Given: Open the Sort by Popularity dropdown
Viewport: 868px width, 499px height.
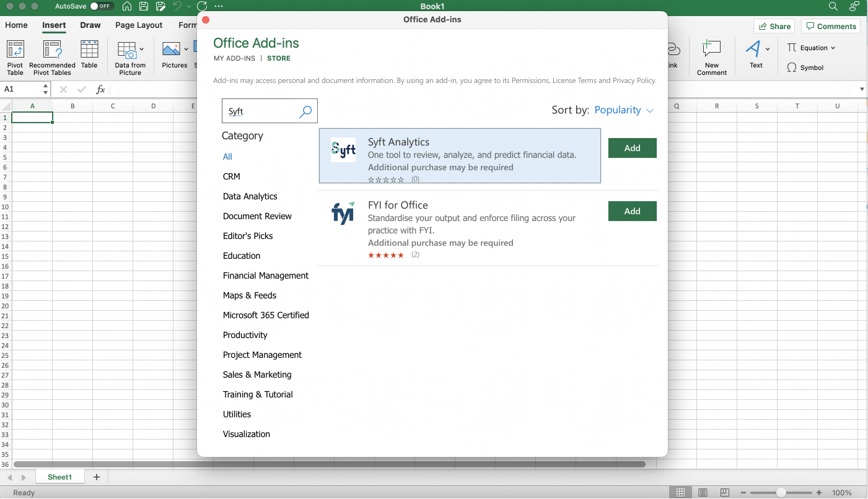Looking at the screenshot, I should (x=623, y=110).
